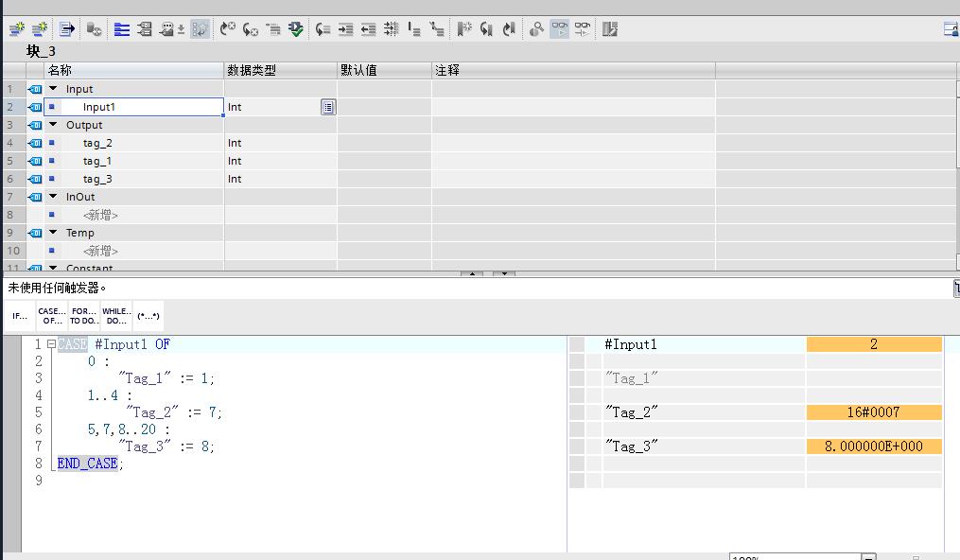Image resolution: width=960 pixels, height=560 pixels.
Task: Click the tag information display toolbar icon
Action: click(x=145, y=28)
